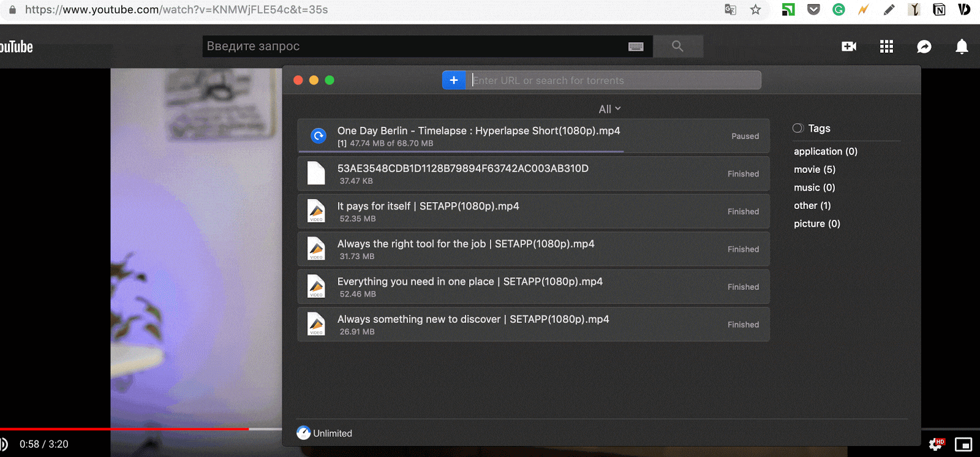The height and width of the screenshot is (457, 980).
Task: Bookmark this page with star icon
Action: point(756,10)
